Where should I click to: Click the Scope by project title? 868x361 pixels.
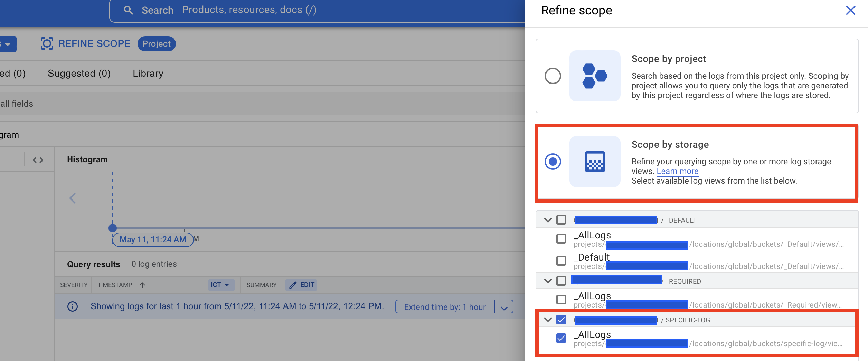tap(669, 59)
